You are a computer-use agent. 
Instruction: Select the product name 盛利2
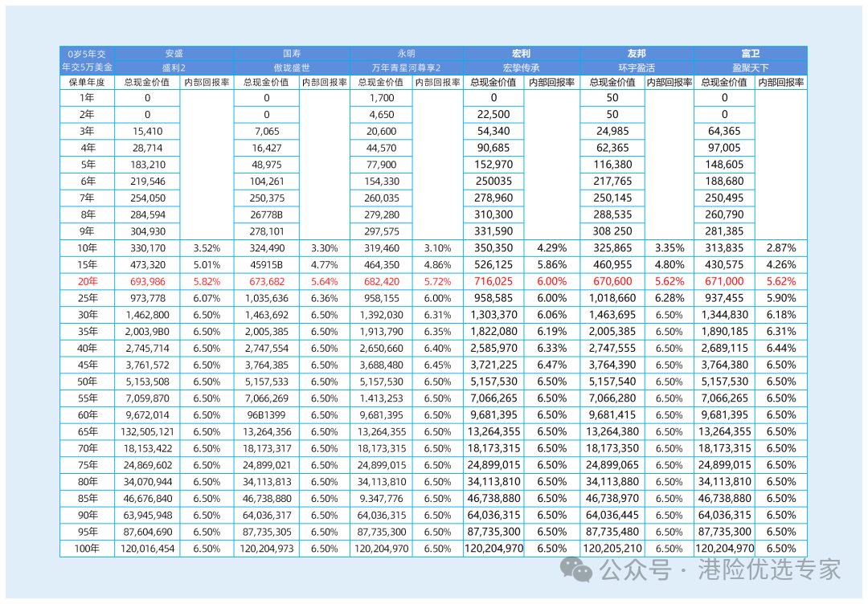point(174,68)
